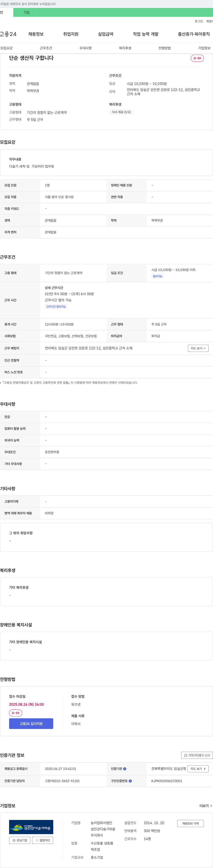Click 시급 10,030원 ~ 10,030원 이하 text
Screen dimensions: 213x868
click(173, 270)
